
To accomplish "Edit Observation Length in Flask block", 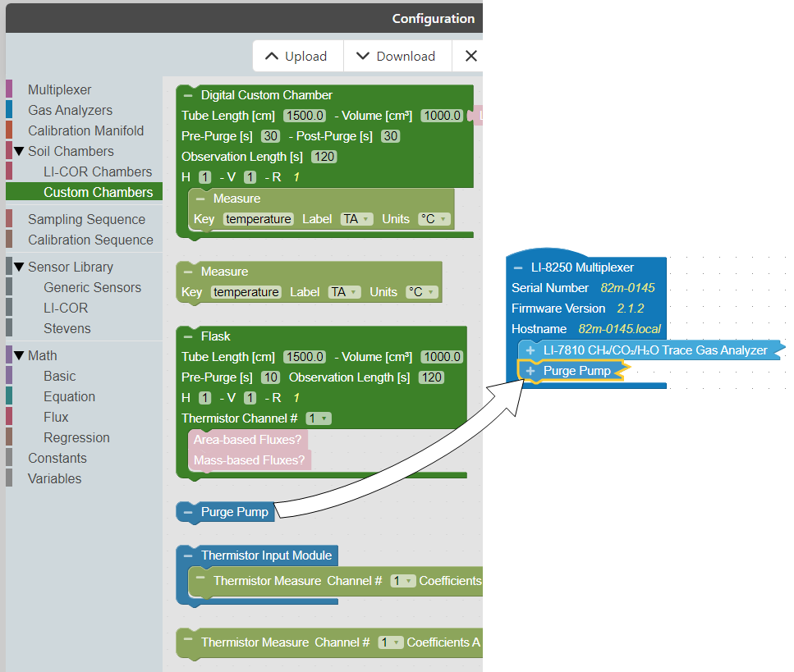I will 431,377.
